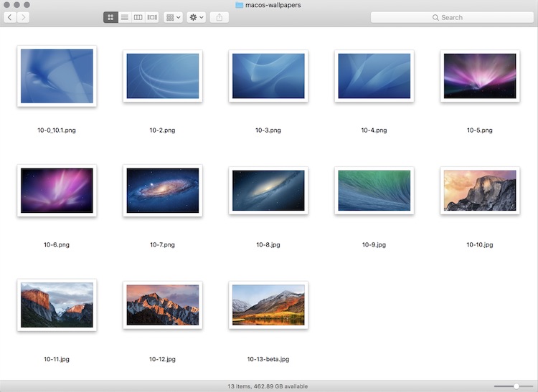Select the 10-12.jpg Sierra thumbnail
This screenshot has height=392, width=538.
coord(163,305)
